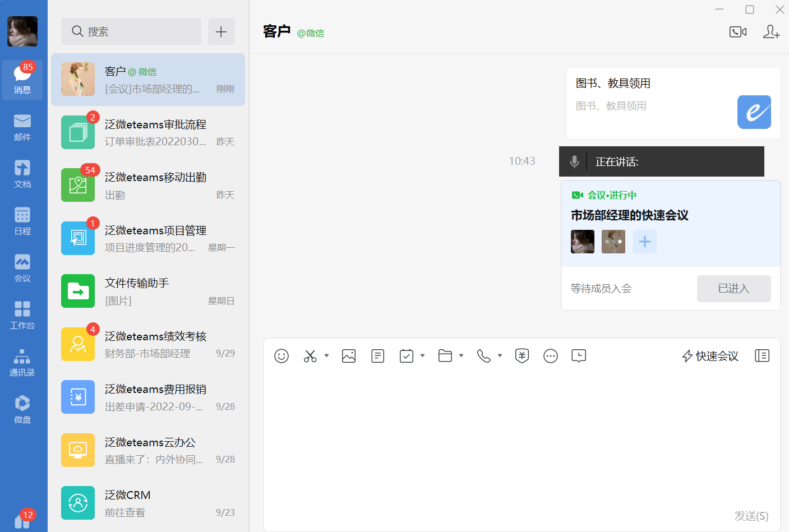The width and height of the screenshot is (789, 532).
Task: Open the 泛微eteams费用报销 conversation
Action: tap(148, 397)
